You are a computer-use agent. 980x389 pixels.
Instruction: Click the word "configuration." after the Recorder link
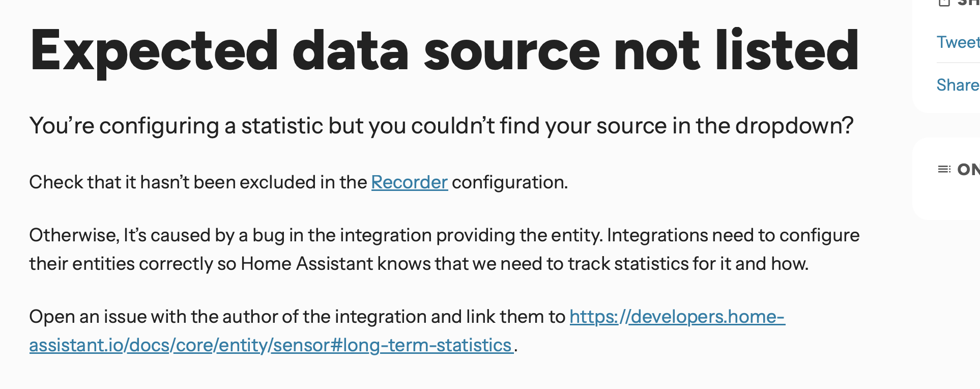coord(510,182)
